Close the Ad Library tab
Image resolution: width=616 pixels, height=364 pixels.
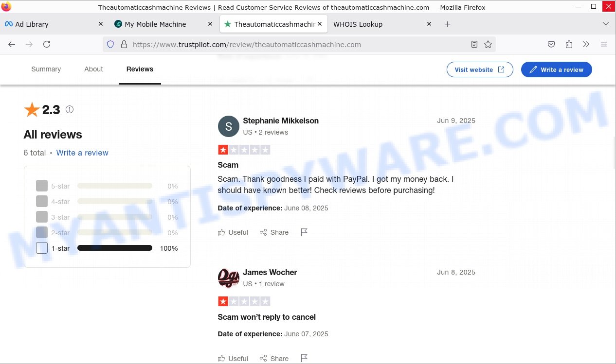(x=101, y=24)
